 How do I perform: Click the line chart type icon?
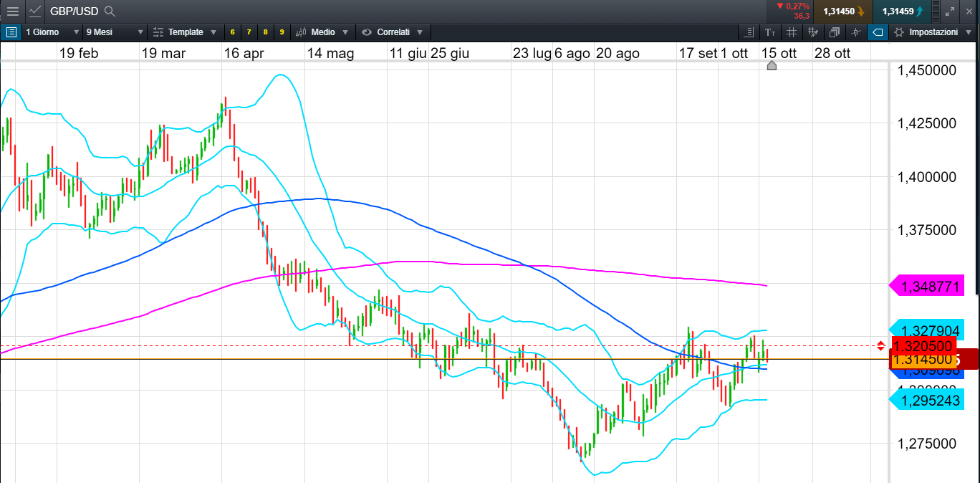click(x=34, y=11)
